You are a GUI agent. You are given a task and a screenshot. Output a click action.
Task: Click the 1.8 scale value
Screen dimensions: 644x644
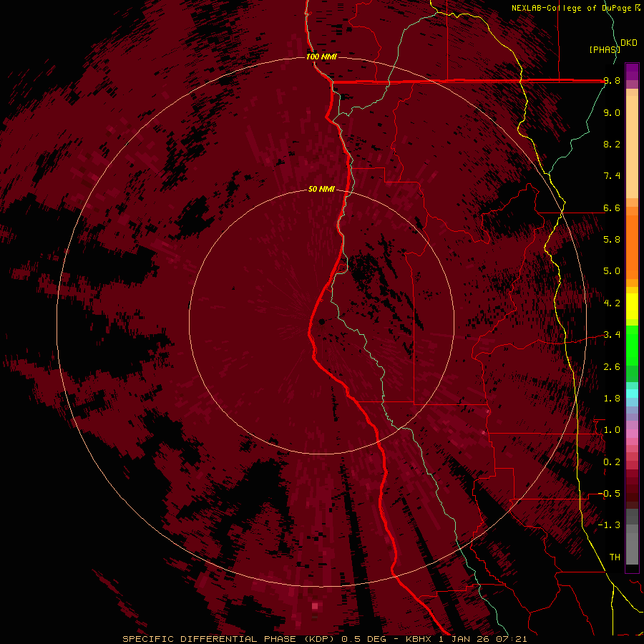point(612,399)
